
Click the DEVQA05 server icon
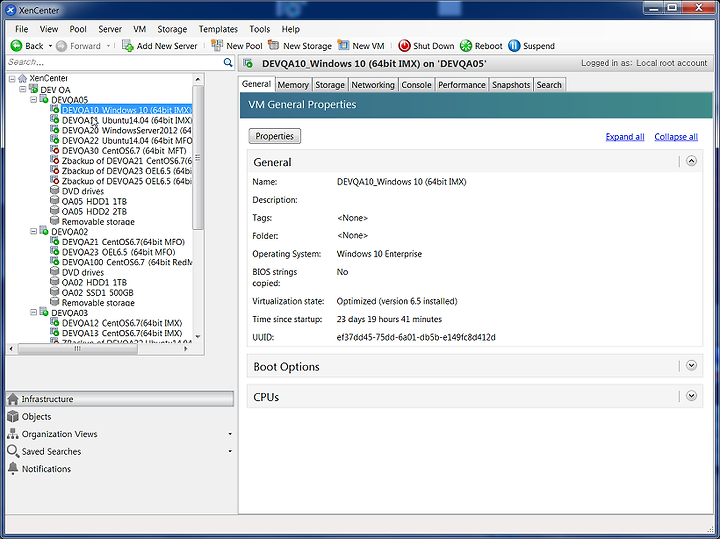click(x=44, y=99)
